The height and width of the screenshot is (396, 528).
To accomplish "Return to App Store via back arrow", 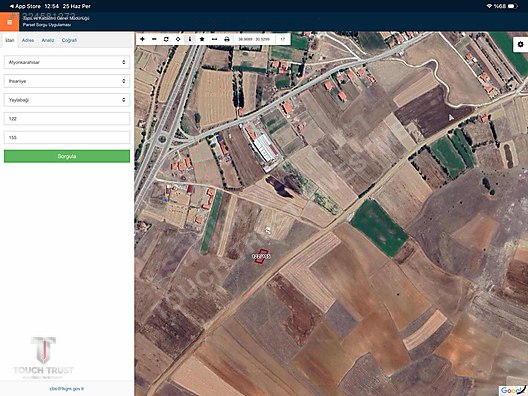I will click(25, 6).
